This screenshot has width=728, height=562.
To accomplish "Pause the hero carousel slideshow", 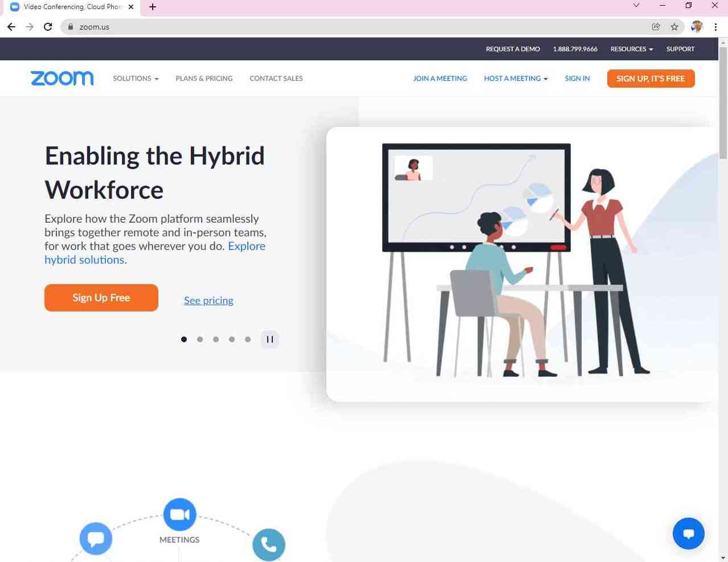I will [x=270, y=339].
